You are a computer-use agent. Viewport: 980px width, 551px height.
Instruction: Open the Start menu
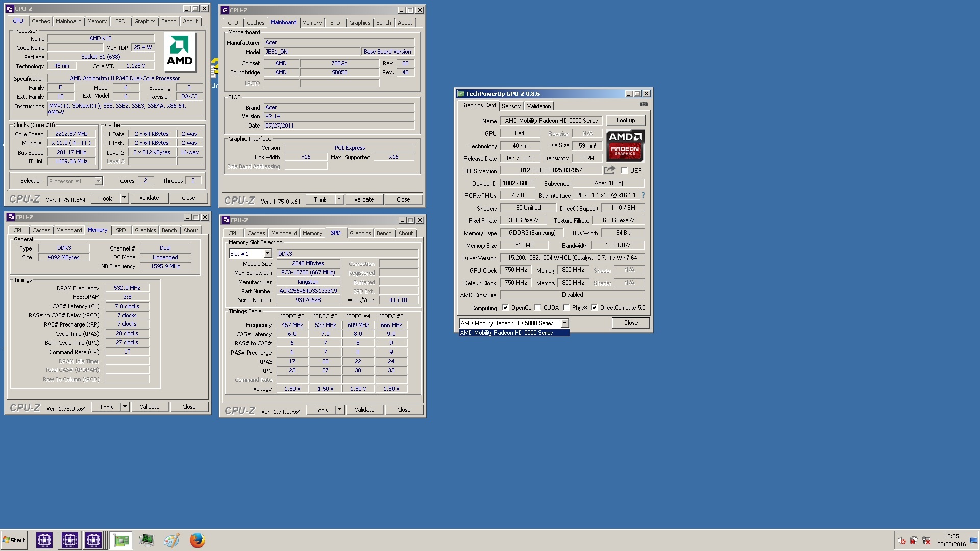tap(14, 540)
